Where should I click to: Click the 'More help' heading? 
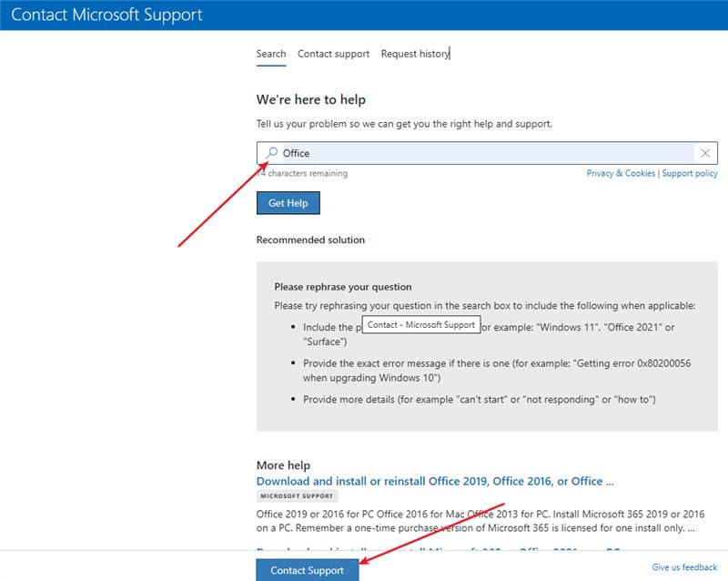click(x=283, y=465)
